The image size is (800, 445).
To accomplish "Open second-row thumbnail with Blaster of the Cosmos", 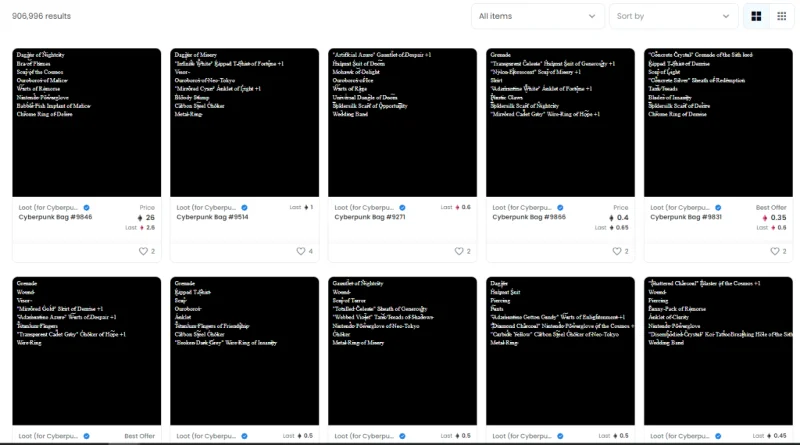I will (x=718, y=351).
